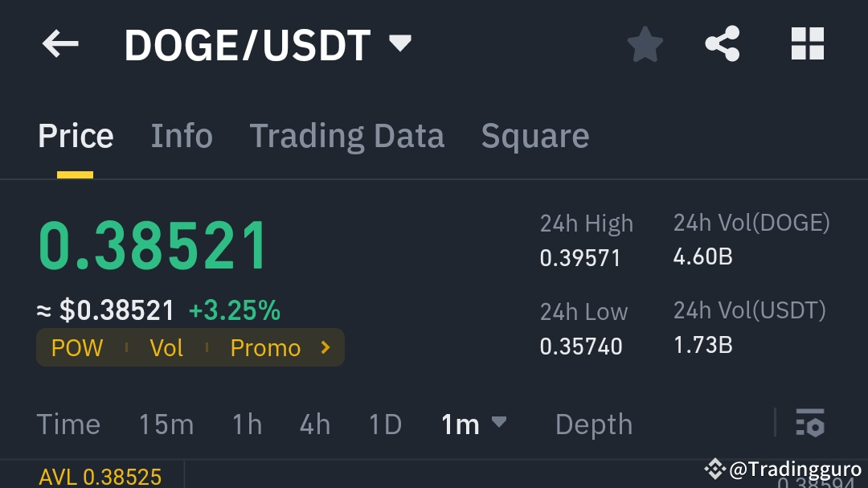The width and height of the screenshot is (868, 488).
Task: Open the POW category tag
Action: (77, 347)
